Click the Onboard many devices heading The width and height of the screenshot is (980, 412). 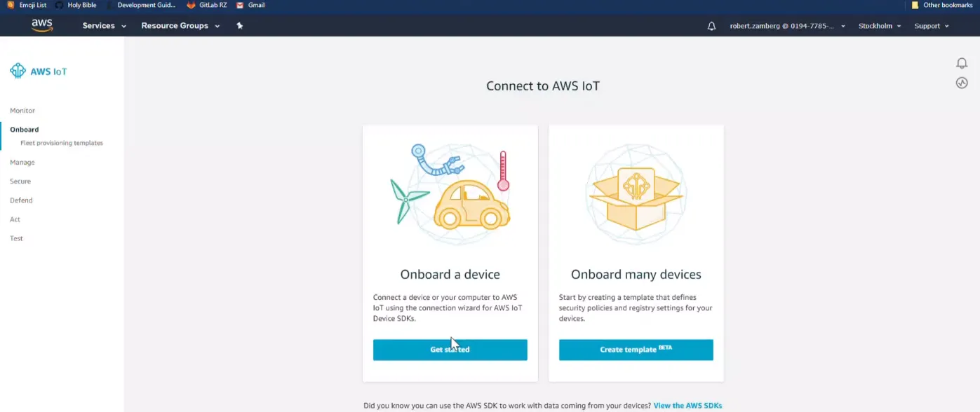[x=636, y=275]
